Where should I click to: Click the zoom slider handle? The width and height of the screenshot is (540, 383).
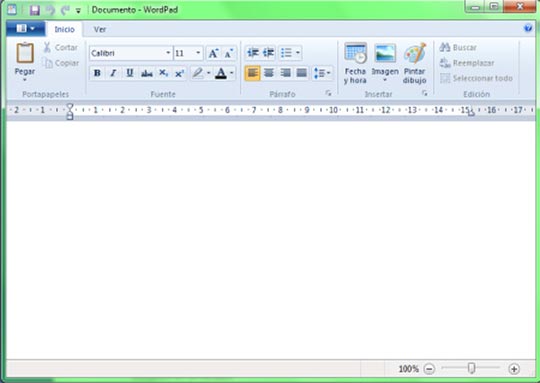coord(471,368)
